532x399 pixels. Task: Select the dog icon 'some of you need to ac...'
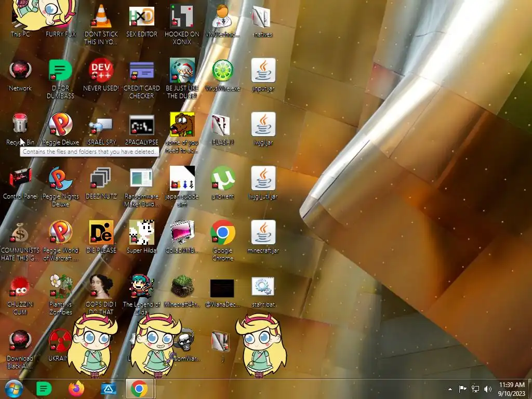click(x=182, y=124)
